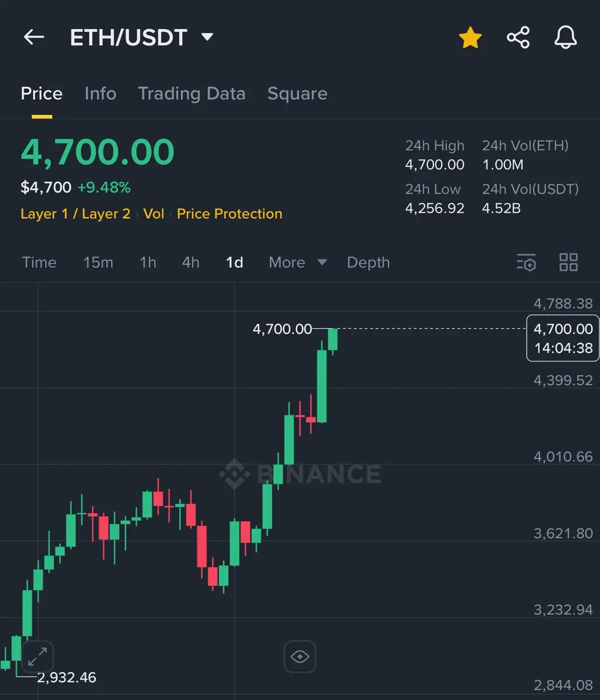
Task: Switch to the Info tab
Action: [100, 93]
